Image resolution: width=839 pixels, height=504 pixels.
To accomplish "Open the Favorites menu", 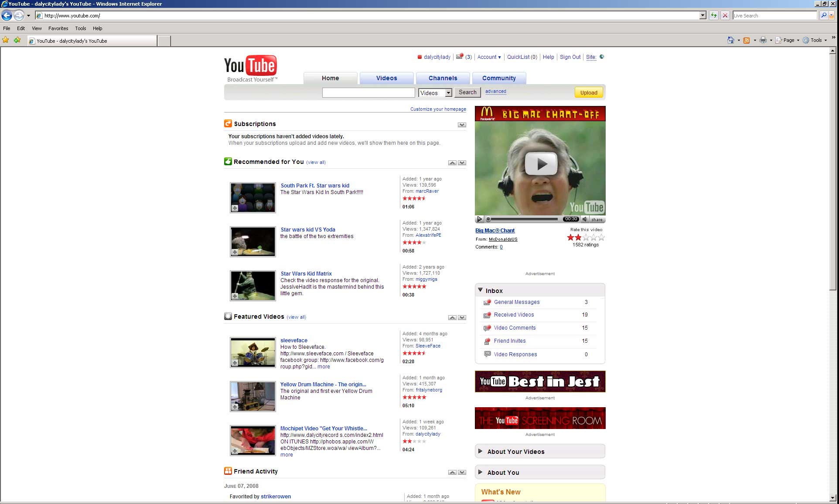I will tap(58, 28).
